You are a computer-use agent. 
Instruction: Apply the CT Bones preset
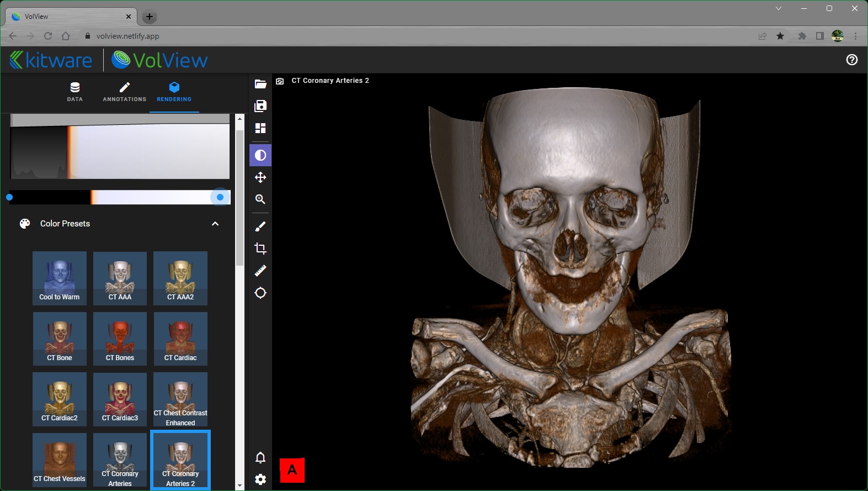tap(120, 339)
